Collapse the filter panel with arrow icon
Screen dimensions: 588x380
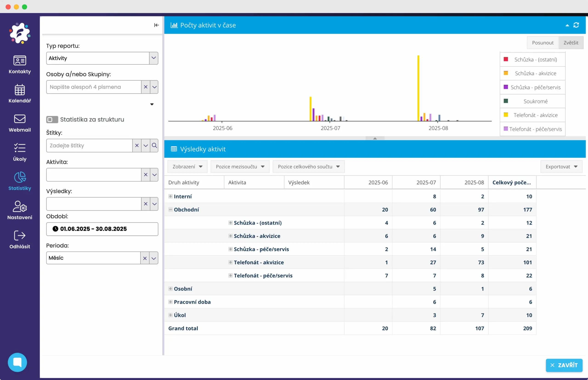tap(156, 25)
